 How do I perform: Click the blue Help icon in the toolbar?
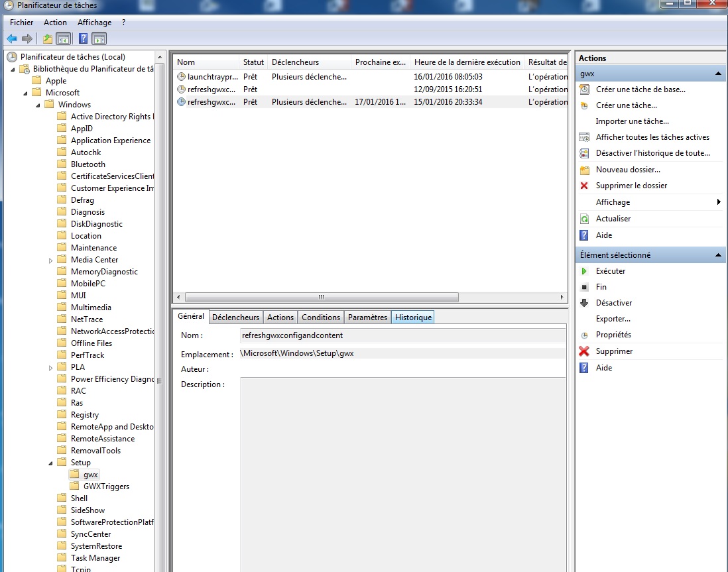pos(83,38)
